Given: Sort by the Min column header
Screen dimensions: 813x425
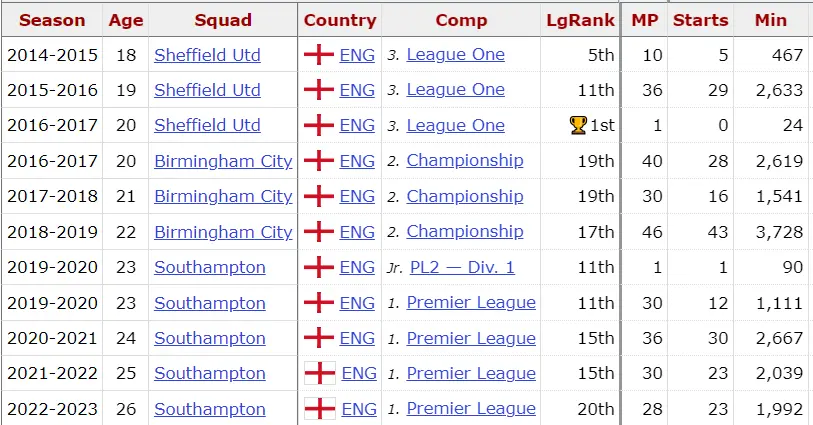Looking at the screenshot, I should coord(771,20).
